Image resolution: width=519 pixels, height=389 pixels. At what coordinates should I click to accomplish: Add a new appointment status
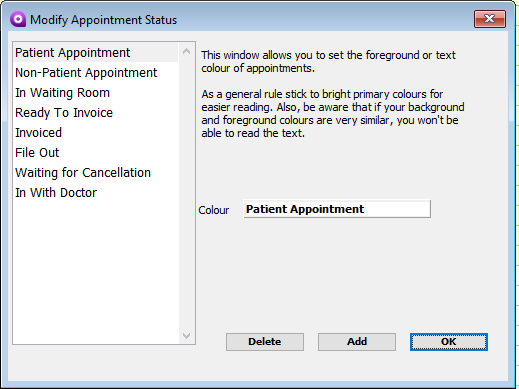pos(357,342)
